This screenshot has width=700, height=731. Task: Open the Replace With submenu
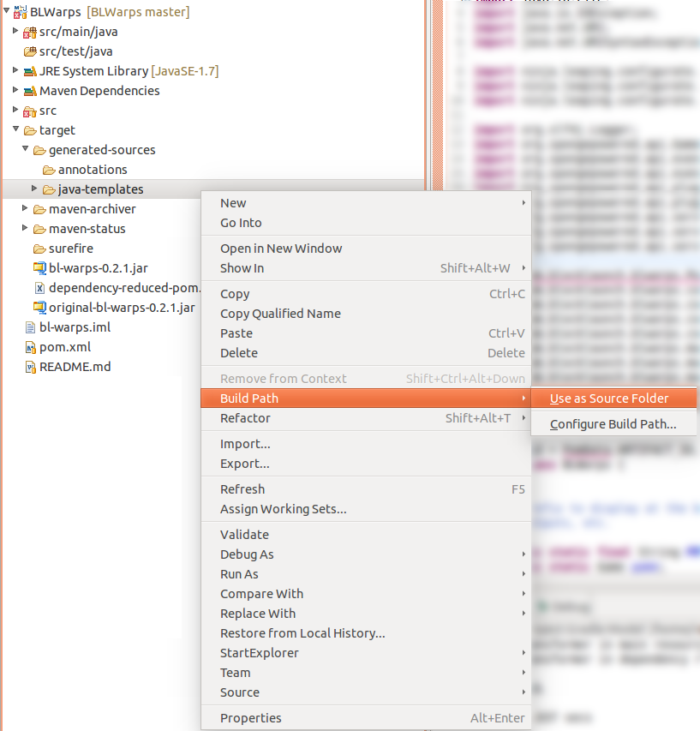coord(366,614)
